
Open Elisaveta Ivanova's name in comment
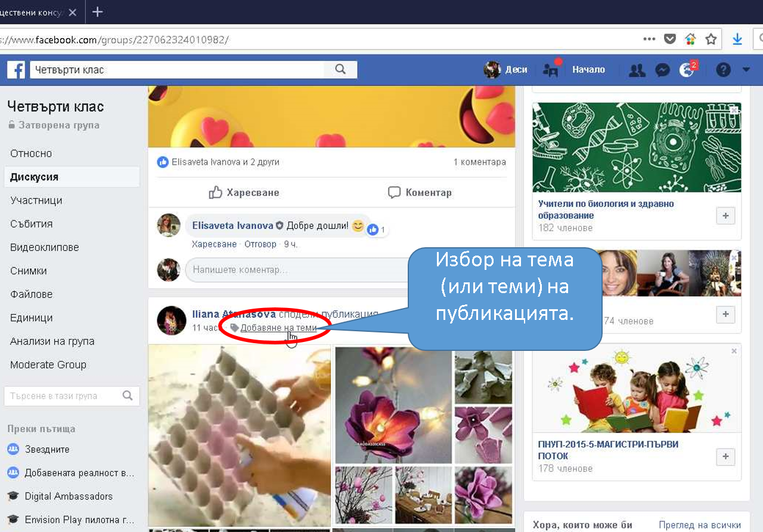pos(232,226)
